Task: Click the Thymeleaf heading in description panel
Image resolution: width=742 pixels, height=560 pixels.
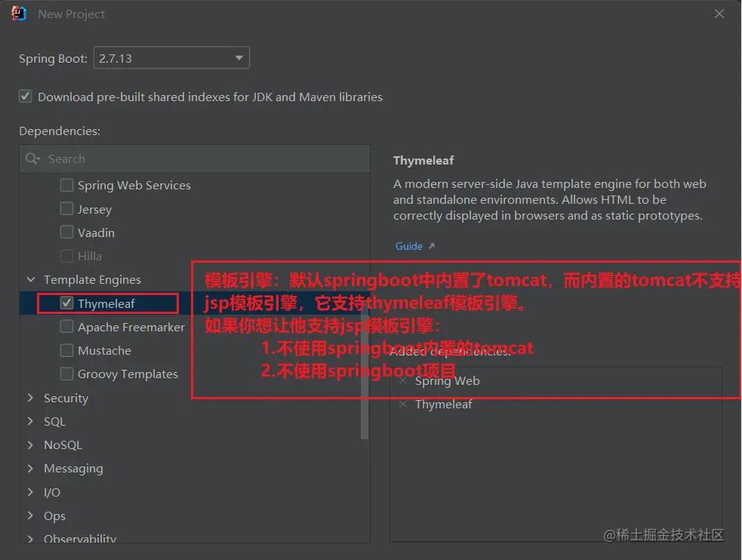Action: click(423, 161)
